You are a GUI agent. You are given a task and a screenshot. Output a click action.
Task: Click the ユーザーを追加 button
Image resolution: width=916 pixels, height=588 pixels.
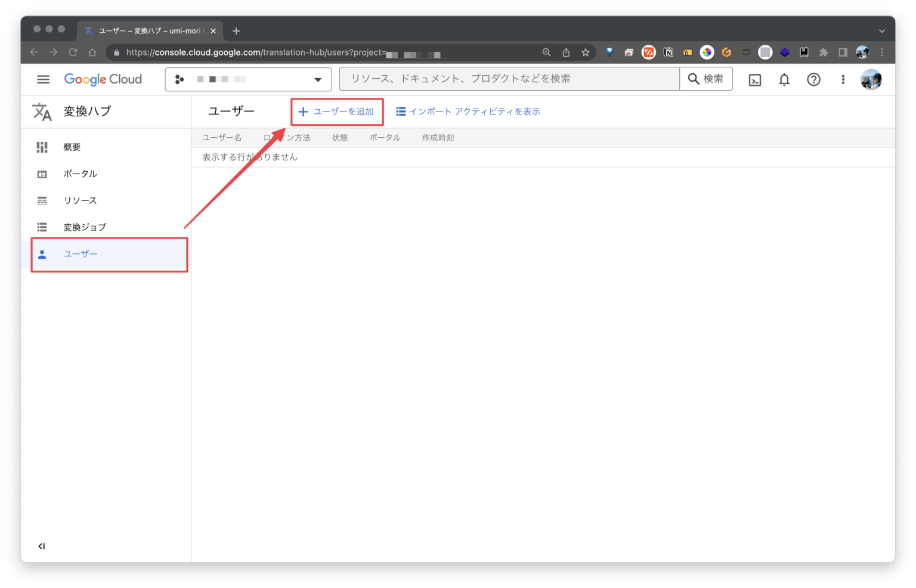click(337, 112)
